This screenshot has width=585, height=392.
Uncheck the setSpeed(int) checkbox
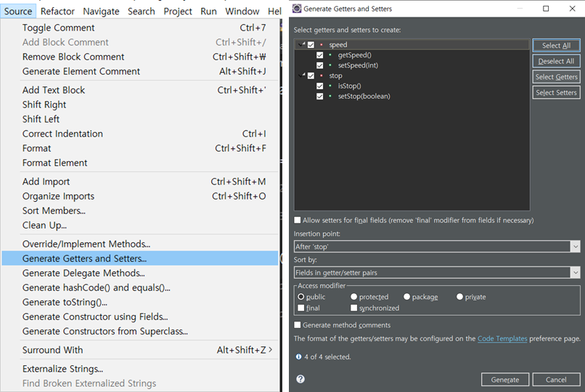pyautogui.click(x=320, y=65)
